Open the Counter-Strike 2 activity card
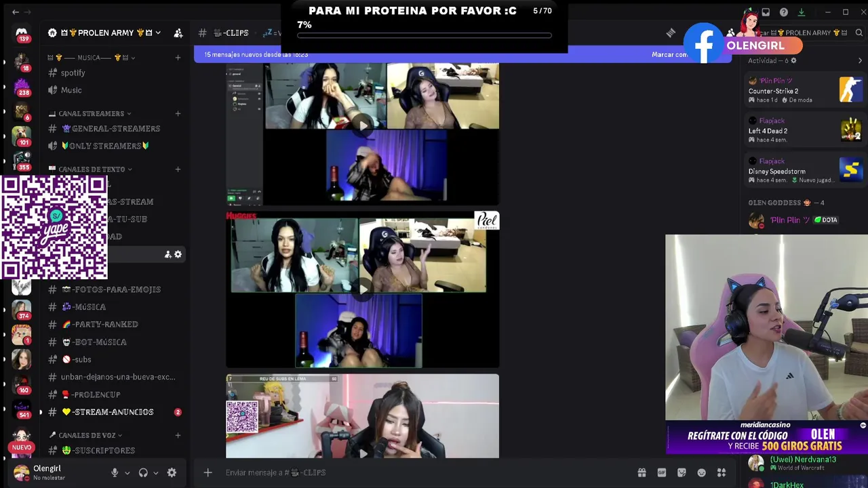This screenshot has width=868, height=488. click(805, 91)
